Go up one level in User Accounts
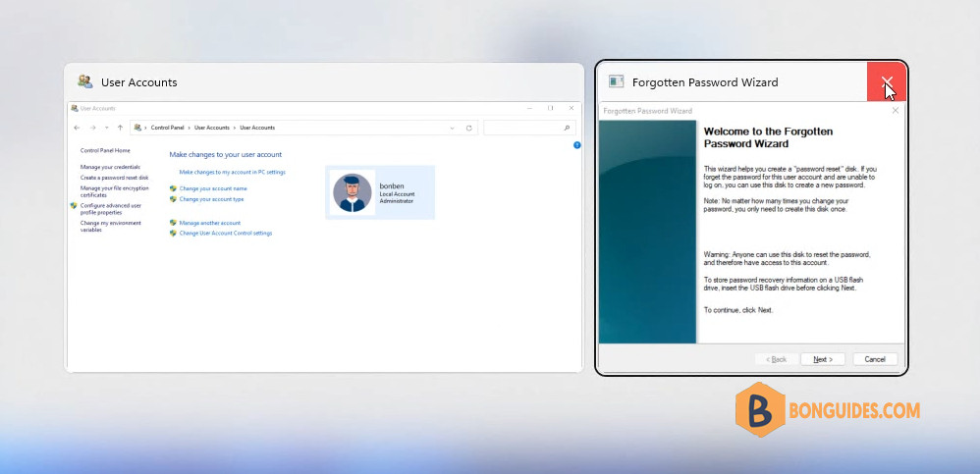Image resolution: width=980 pixels, height=474 pixels. tap(120, 128)
